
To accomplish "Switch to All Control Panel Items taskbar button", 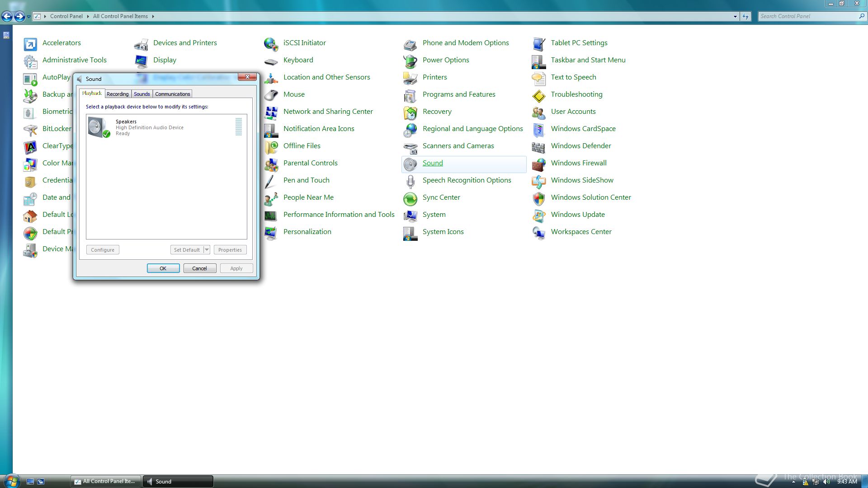I will 106,482.
